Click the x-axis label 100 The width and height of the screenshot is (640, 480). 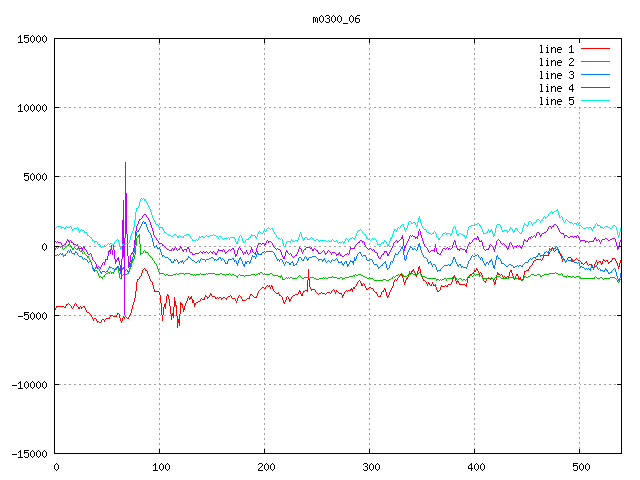point(161,467)
